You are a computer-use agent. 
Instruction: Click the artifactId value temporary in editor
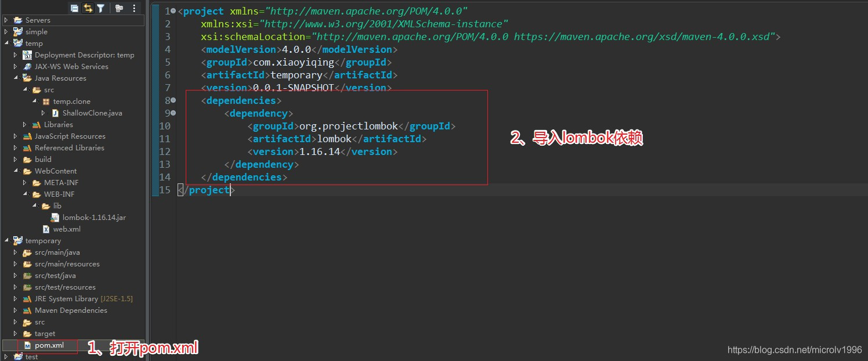click(296, 75)
